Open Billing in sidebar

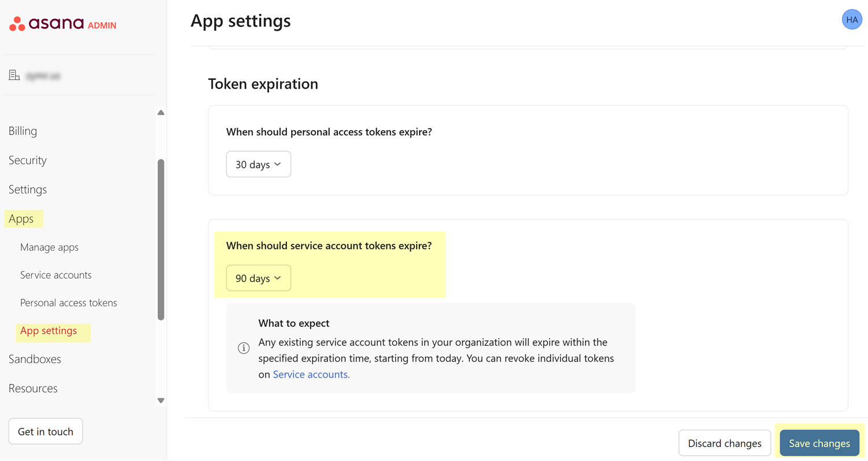(x=23, y=131)
